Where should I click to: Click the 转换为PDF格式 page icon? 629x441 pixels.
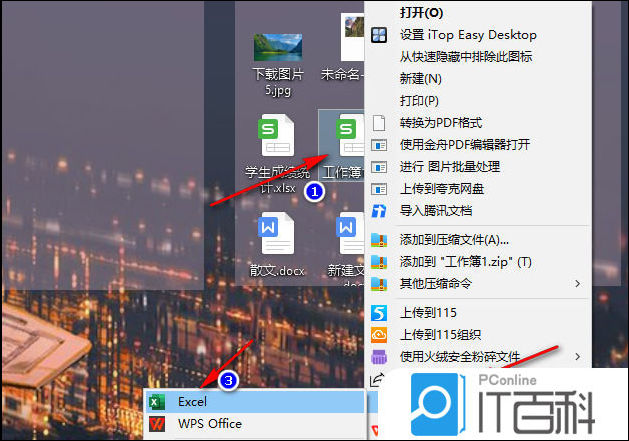(379, 123)
